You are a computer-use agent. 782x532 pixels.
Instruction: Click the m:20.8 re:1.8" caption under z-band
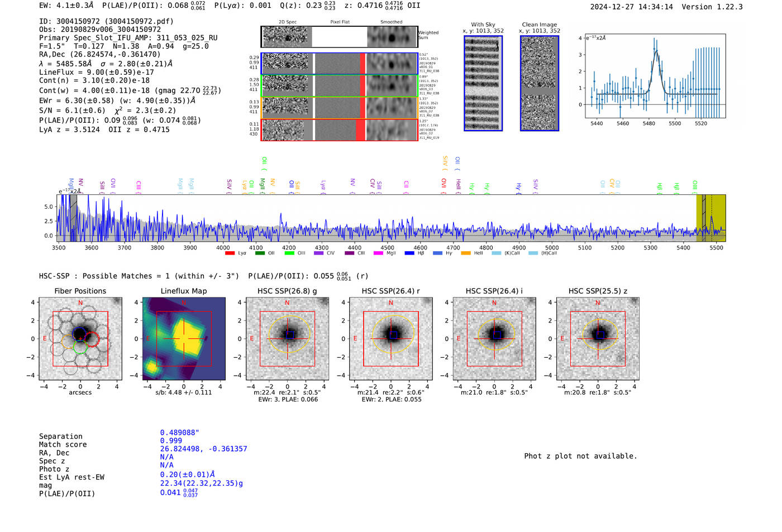[598, 392]
